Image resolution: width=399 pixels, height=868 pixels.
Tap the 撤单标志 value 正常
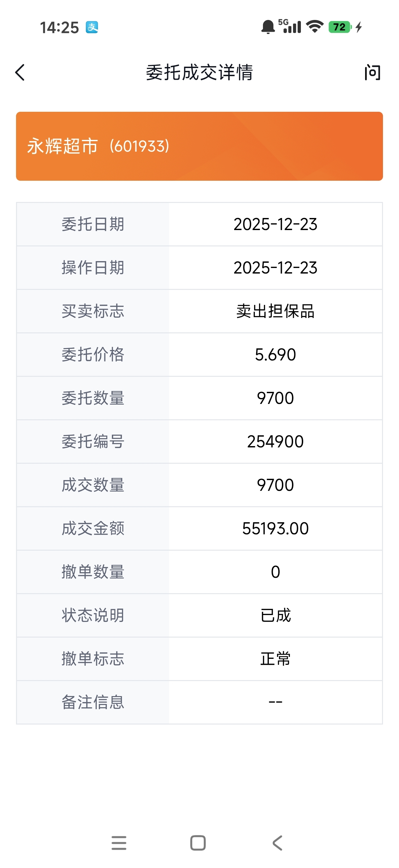click(275, 659)
